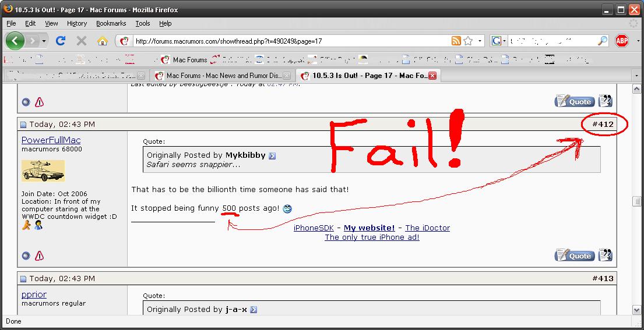Click the post icon beside #412 timestamp

(x=23, y=125)
